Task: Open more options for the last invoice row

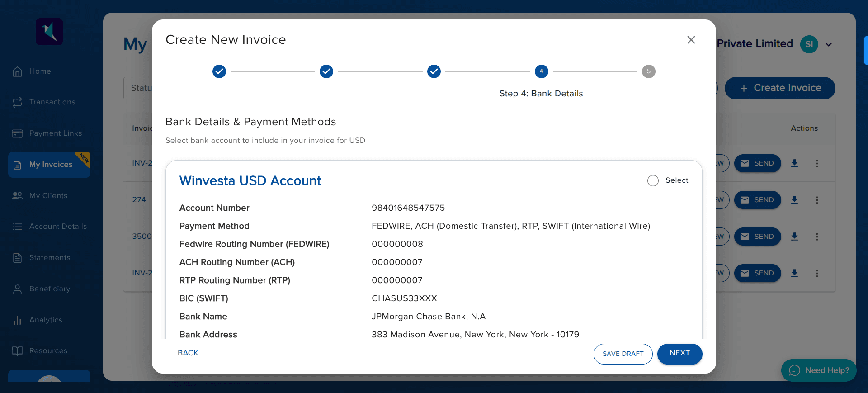Action: [x=817, y=273]
